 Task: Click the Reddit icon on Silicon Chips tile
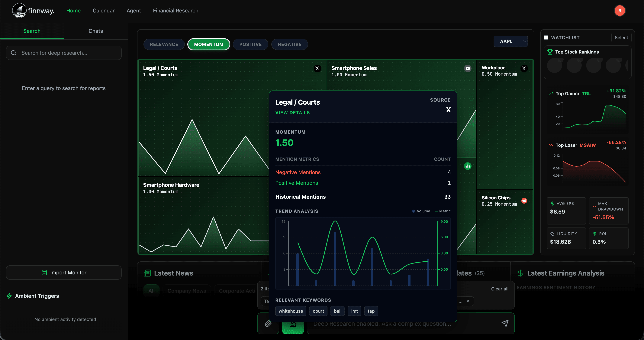524,201
